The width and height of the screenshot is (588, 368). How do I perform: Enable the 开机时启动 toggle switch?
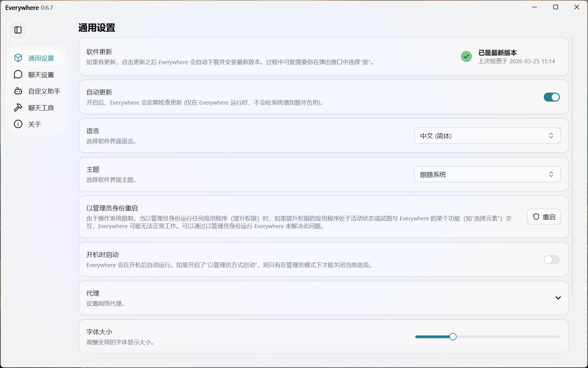tap(552, 260)
